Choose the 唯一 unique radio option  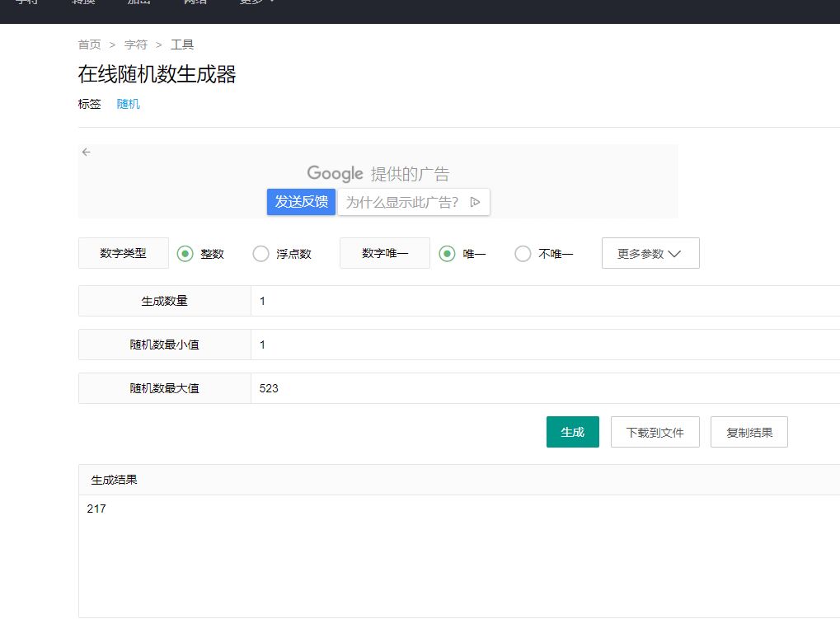click(447, 254)
